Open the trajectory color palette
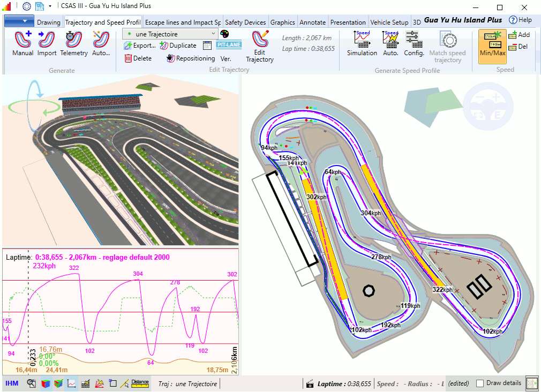Viewport: 541px width, 392px height. (224, 34)
